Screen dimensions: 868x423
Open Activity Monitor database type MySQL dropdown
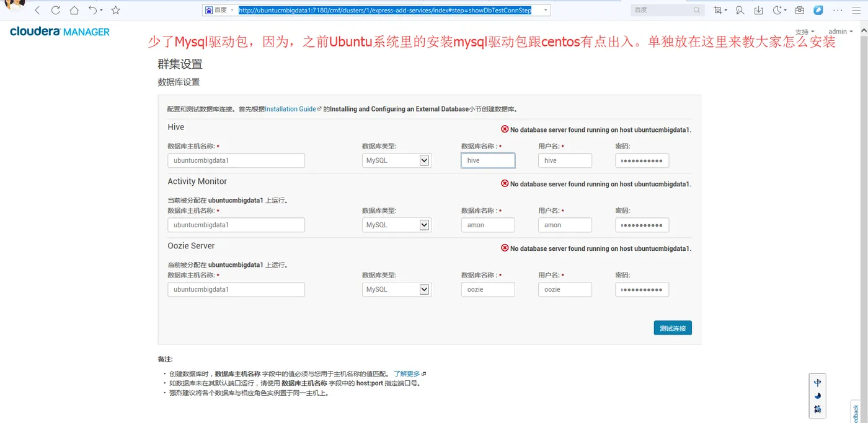click(397, 225)
